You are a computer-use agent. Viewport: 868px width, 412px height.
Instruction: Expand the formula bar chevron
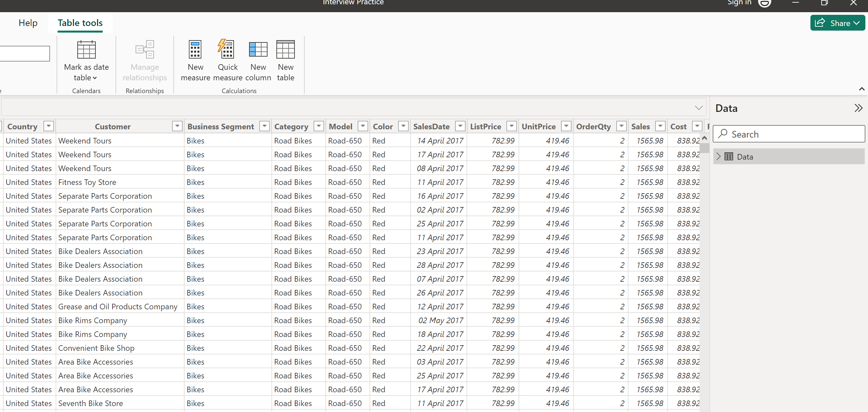pyautogui.click(x=699, y=108)
